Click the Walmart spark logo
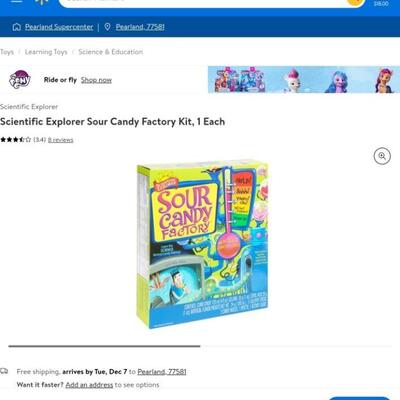The height and width of the screenshot is (400, 400). pos(41,2)
